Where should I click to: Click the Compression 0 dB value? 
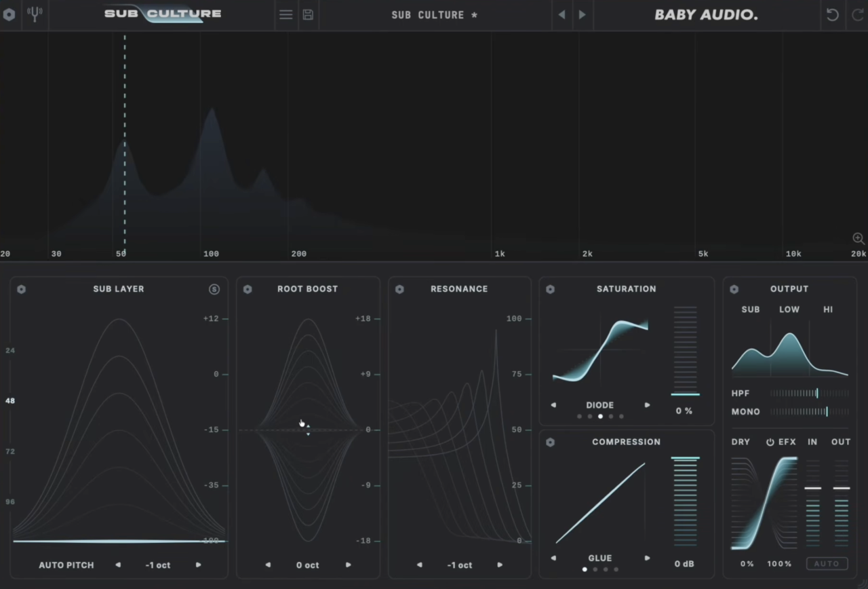click(x=684, y=564)
